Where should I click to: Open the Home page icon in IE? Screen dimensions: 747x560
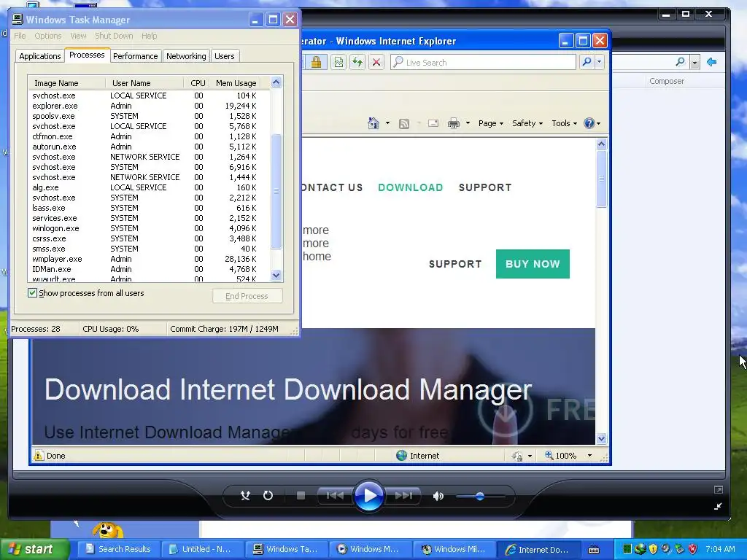(373, 123)
